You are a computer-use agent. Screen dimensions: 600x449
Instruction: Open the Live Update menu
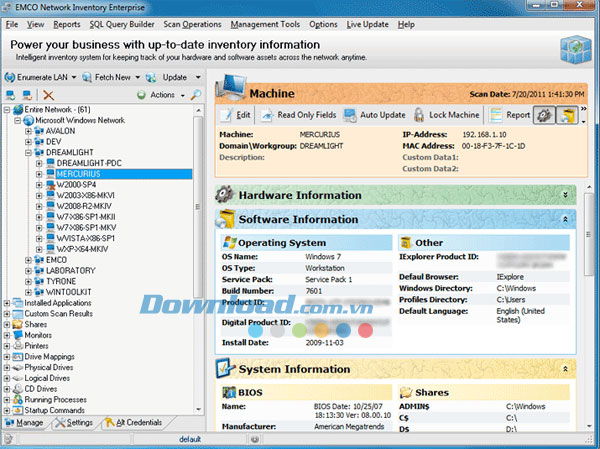367,24
